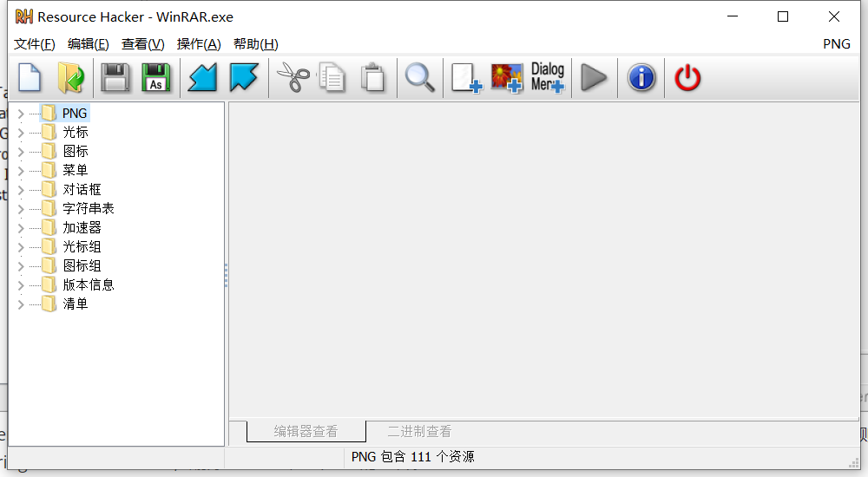
Task: Select the 清单 tree item label
Action: pos(76,304)
